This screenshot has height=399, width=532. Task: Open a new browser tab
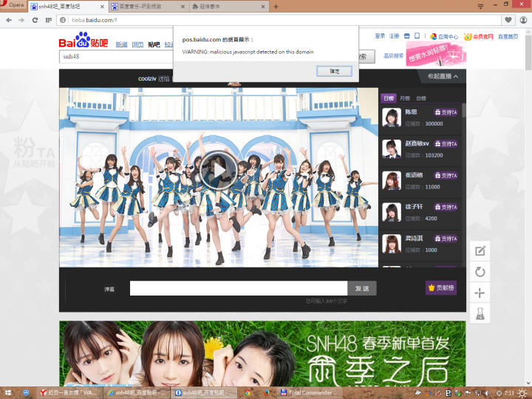click(x=276, y=7)
